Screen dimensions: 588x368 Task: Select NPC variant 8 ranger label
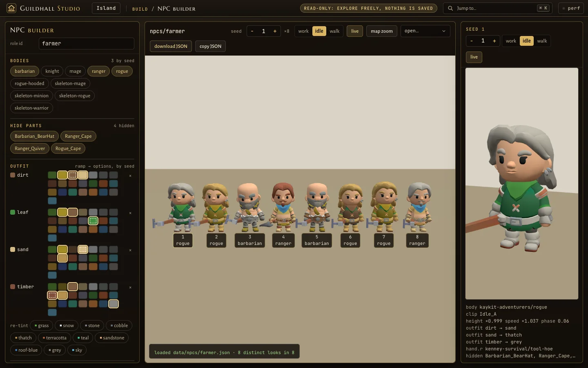[x=417, y=240]
